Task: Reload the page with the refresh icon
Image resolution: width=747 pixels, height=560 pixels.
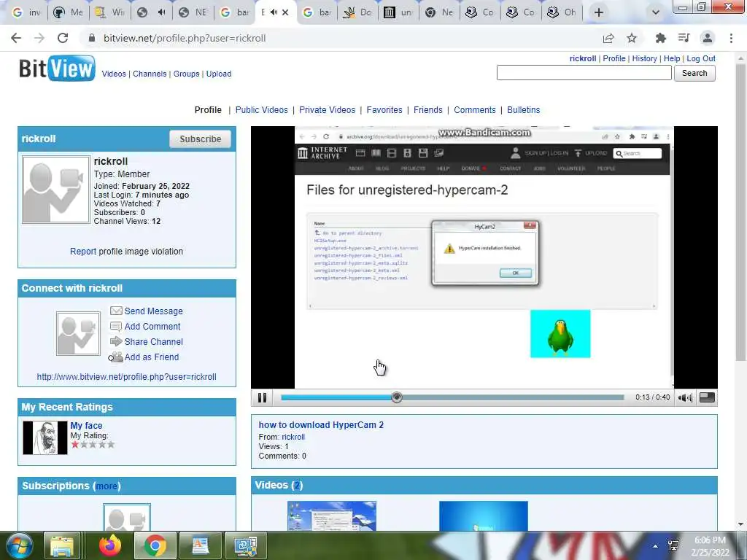Action: pos(63,38)
